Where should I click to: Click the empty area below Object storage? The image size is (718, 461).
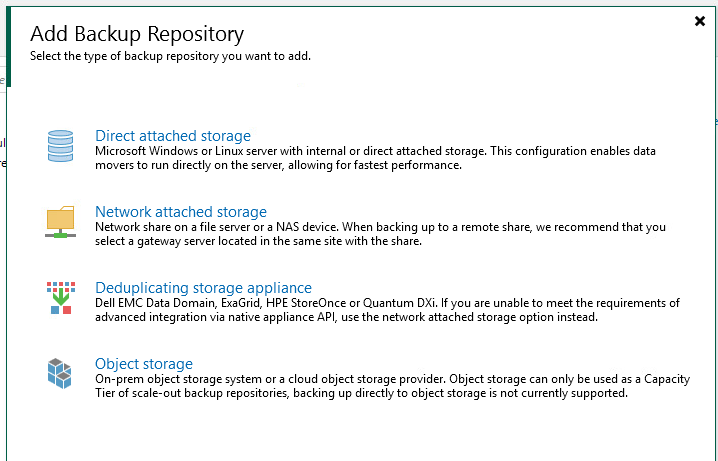pyautogui.click(x=360, y=430)
